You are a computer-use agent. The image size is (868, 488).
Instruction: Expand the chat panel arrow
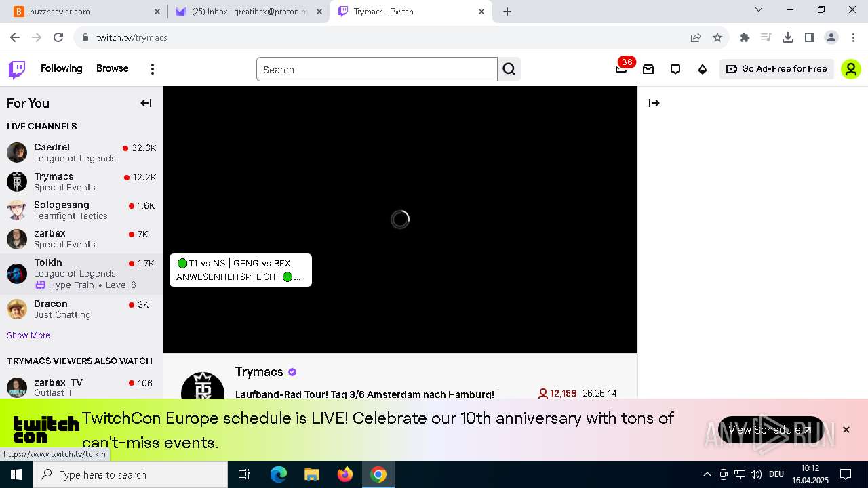654,103
